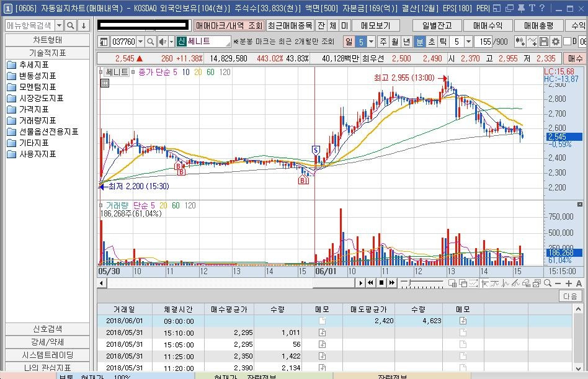Viewport: 588px width, 379px height.
Task: Toggle the 월 (monthly) period button
Action: (x=395, y=42)
